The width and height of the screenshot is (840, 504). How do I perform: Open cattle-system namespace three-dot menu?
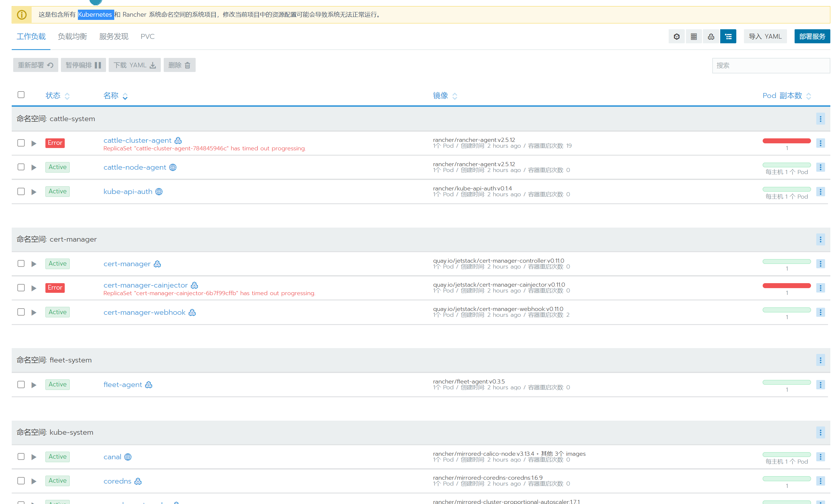point(820,119)
